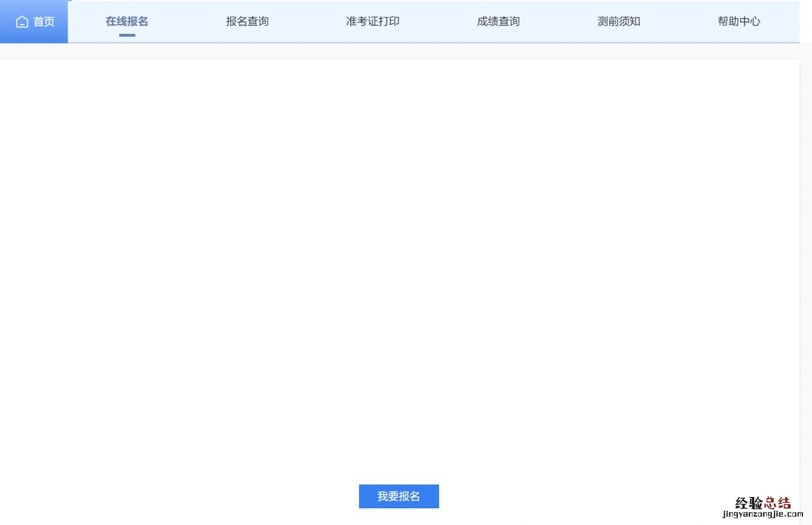Switch to the 准考证打印 tab
The image size is (812, 525).
(373, 21)
